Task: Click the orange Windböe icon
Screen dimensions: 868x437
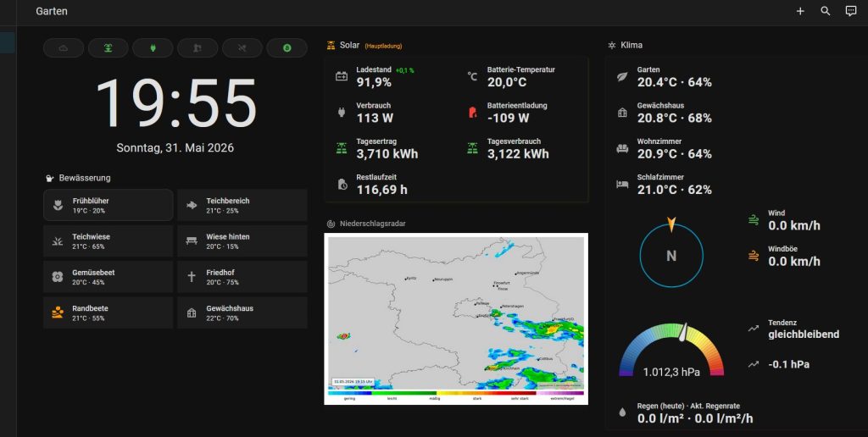Action: (754, 256)
